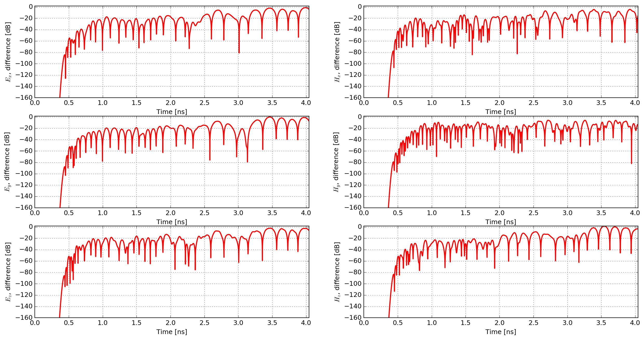Click the "−140" y-tick of the Ez plot
Image resolution: width=644 pixels, height=339 pixels.
[24, 306]
